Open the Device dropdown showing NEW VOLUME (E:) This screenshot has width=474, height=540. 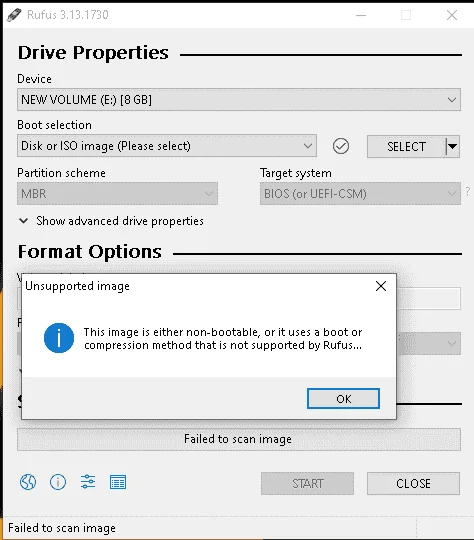(239, 100)
